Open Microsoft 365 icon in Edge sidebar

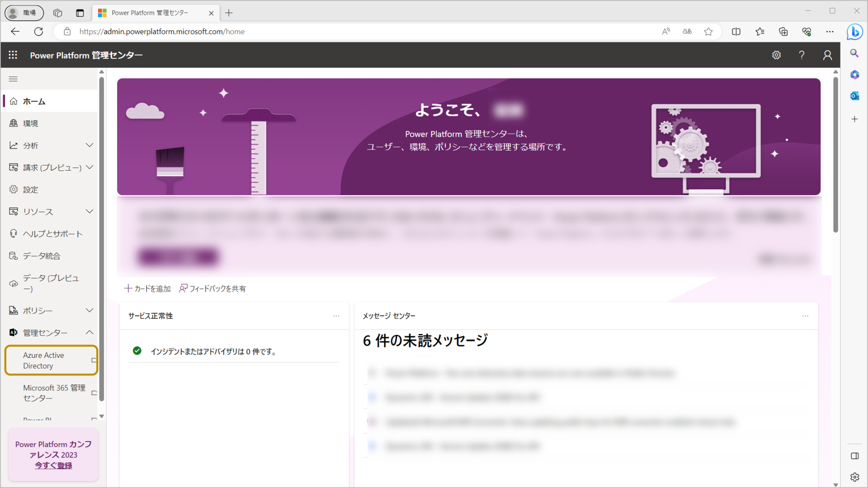click(854, 75)
